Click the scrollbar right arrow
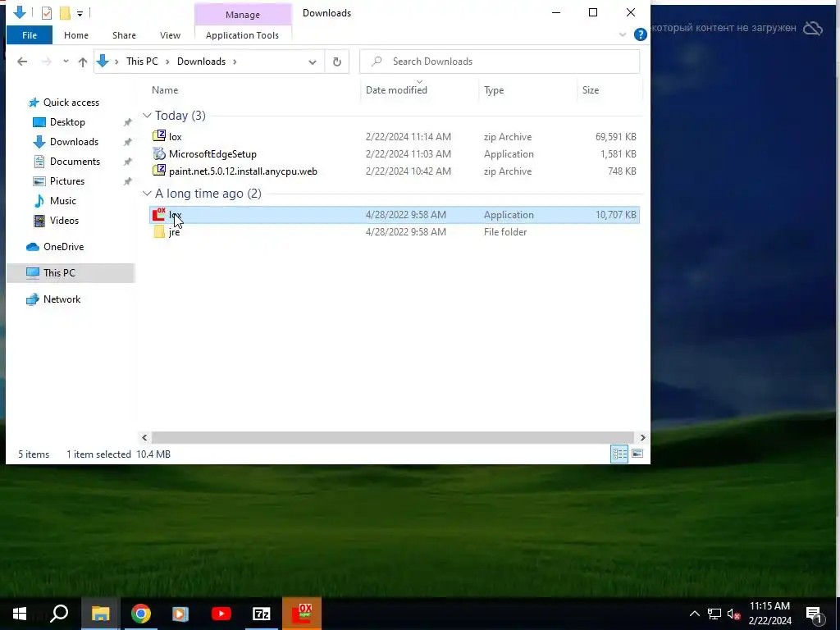This screenshot has height=630, width=840. click(642, 438)
